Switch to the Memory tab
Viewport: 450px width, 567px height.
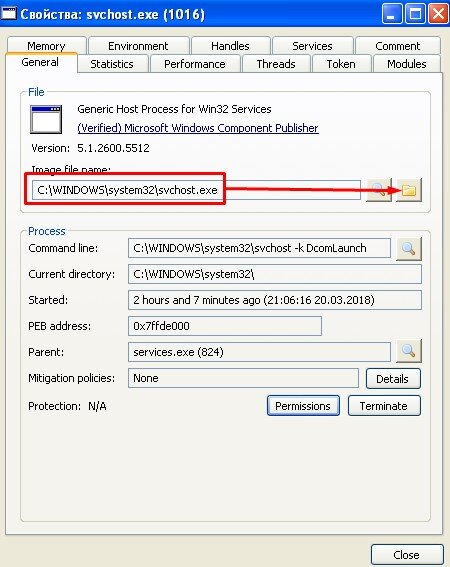click(x=46, y=46)
